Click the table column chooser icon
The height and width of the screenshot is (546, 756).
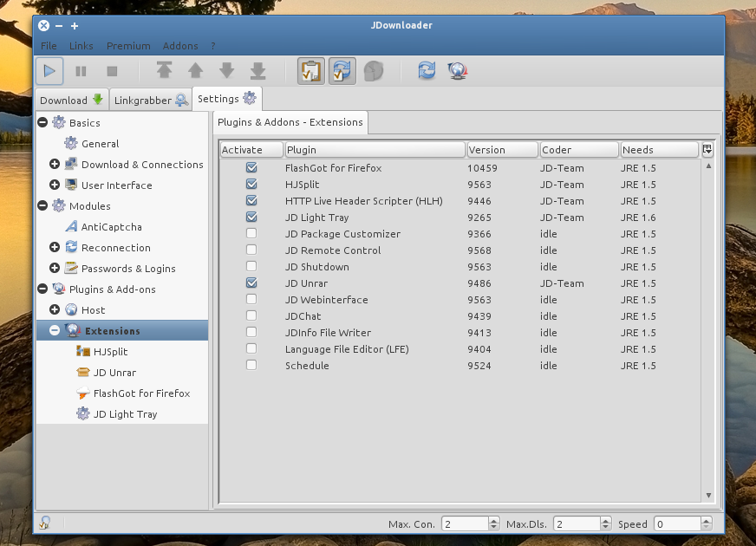[707, 149]
